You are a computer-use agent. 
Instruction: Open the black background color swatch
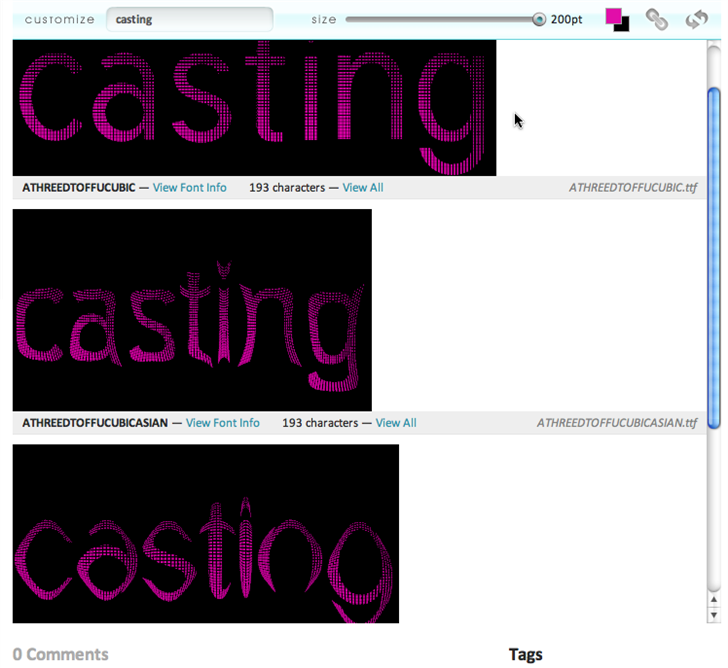click(x=623, y=26)
